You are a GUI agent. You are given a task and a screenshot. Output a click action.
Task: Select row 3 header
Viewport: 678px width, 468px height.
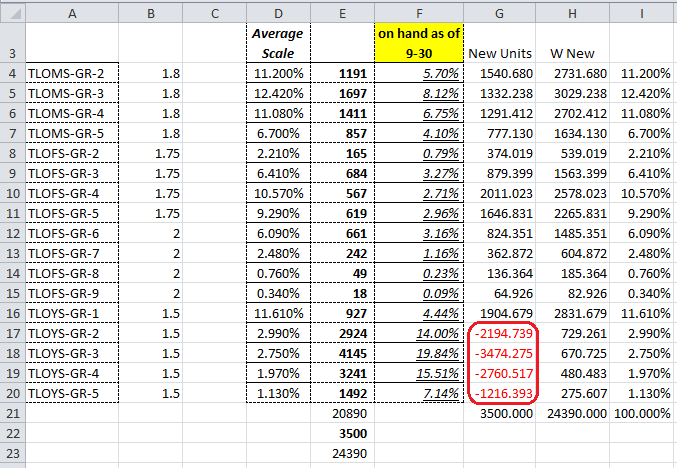pos(13,43)
